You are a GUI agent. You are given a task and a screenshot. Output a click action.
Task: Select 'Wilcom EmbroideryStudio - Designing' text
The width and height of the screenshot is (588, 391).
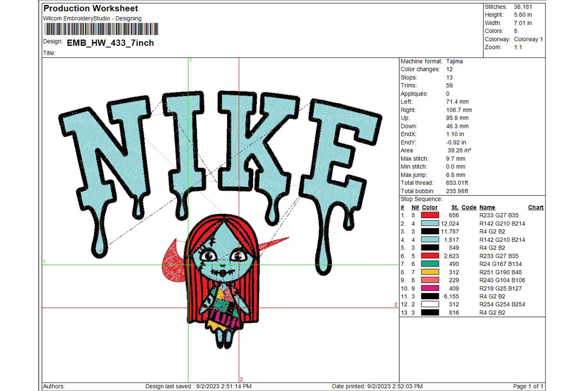[92, 18]
